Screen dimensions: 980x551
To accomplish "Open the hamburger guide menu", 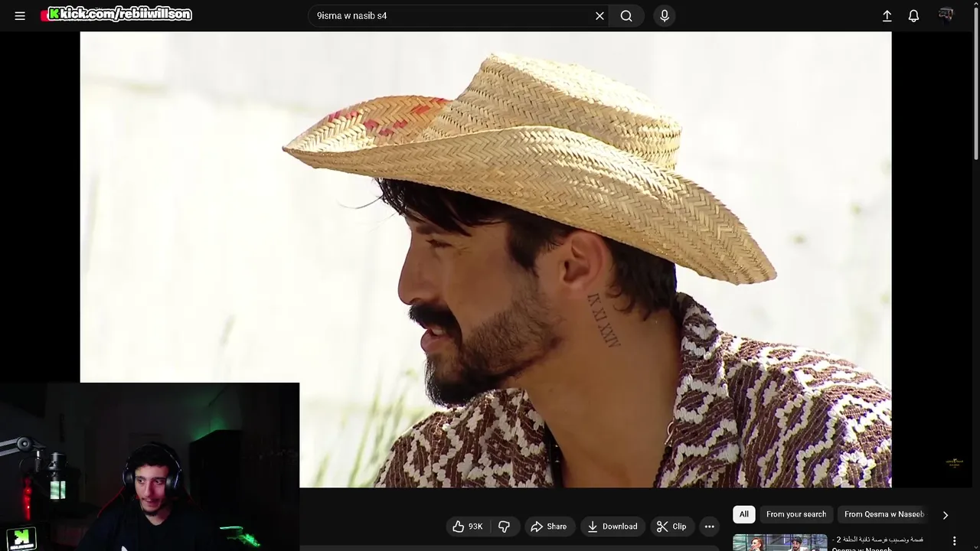I will (20, 15).
